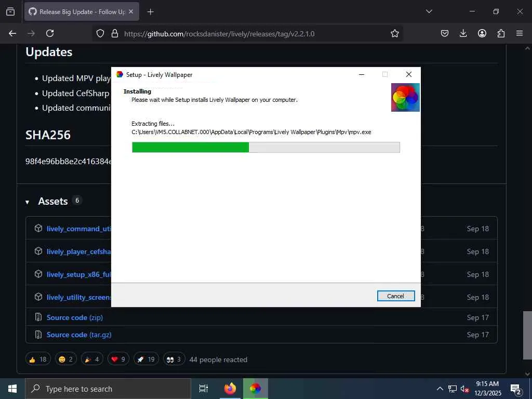React with eyes emoji (3)
The height and width of the screenshot is (399, 532).
[174, 359]
